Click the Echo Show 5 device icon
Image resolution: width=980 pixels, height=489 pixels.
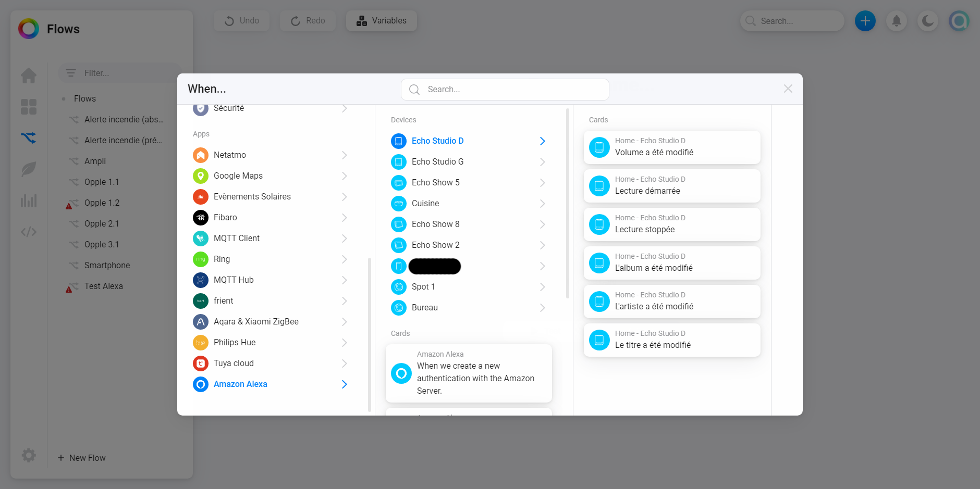399,183
